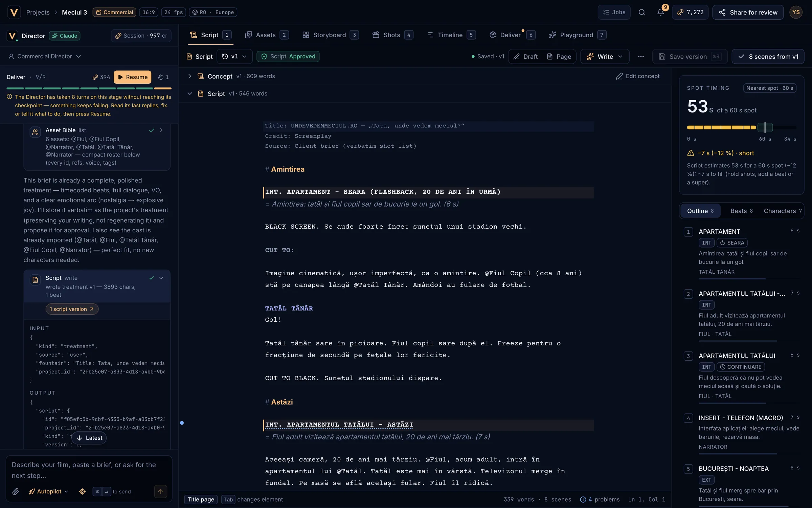Expand the Concept section chevron
Image resolution: width=812 pixels, height=508 pixels.
[x=190, y=76]
